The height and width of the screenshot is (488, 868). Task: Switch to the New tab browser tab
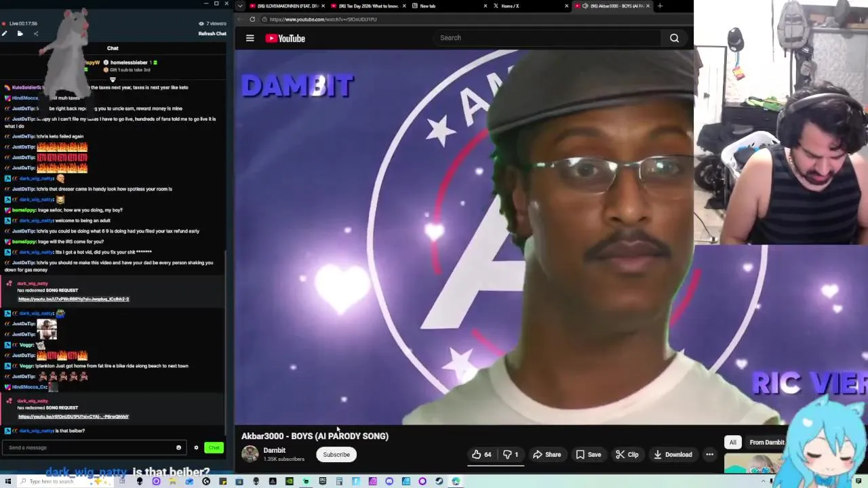[x=448, y=6]
